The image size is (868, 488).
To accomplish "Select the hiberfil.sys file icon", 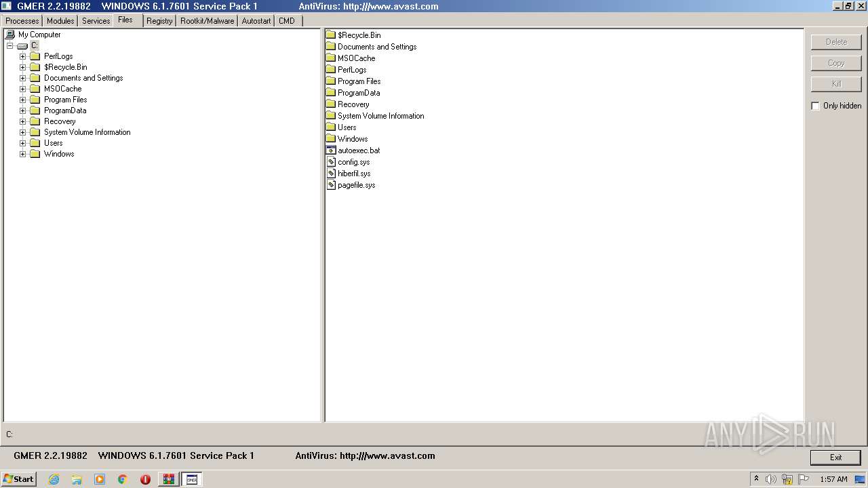I will click(x=331, y=174).
